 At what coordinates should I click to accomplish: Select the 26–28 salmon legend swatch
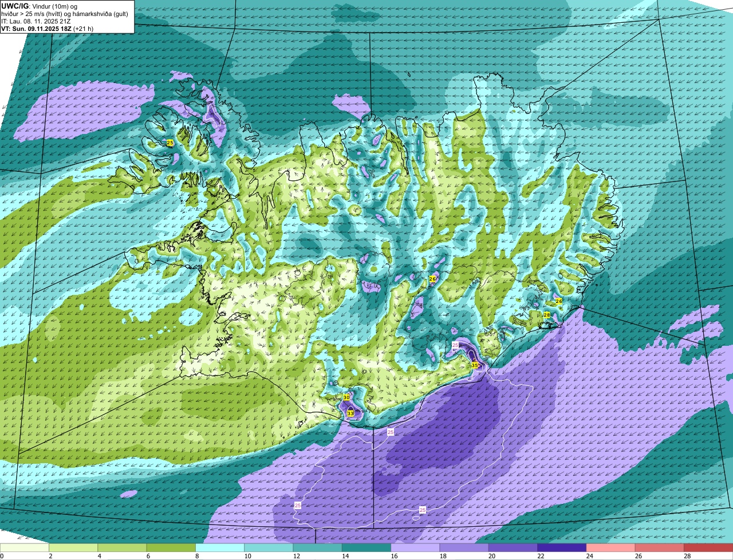click(660, 548)
